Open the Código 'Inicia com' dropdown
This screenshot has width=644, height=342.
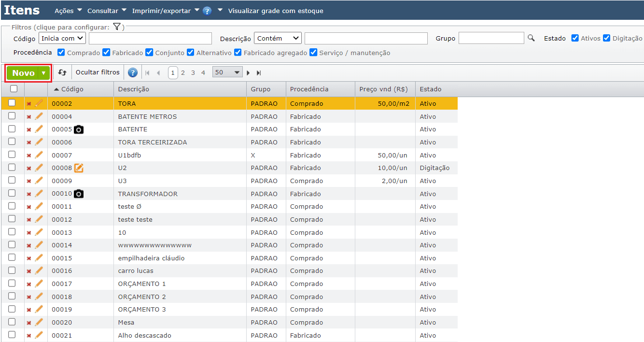pos(62,38)
